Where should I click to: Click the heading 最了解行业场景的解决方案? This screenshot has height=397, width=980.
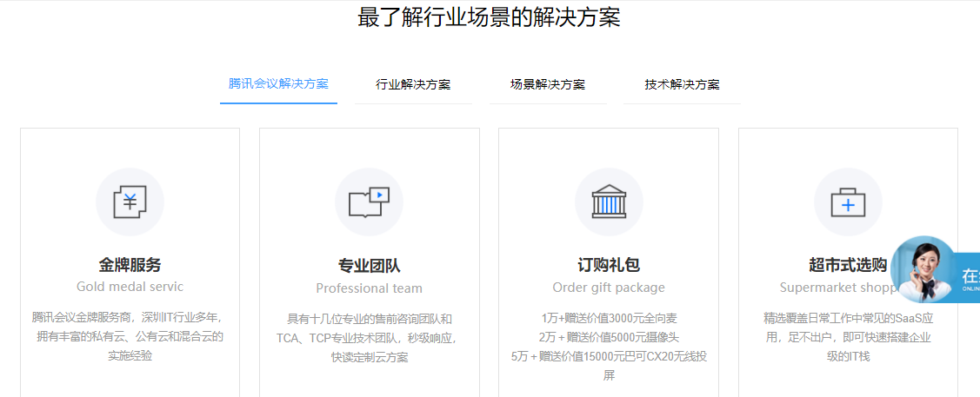tap(489, 17)
